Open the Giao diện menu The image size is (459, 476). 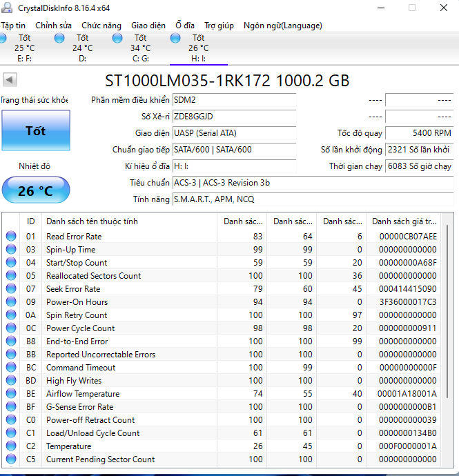click(148, 26)
